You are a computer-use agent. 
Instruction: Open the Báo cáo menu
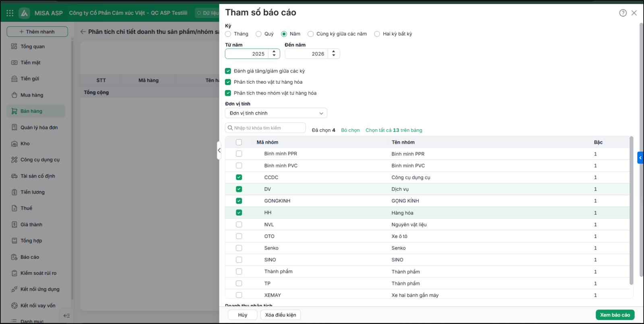pos(36,257)
